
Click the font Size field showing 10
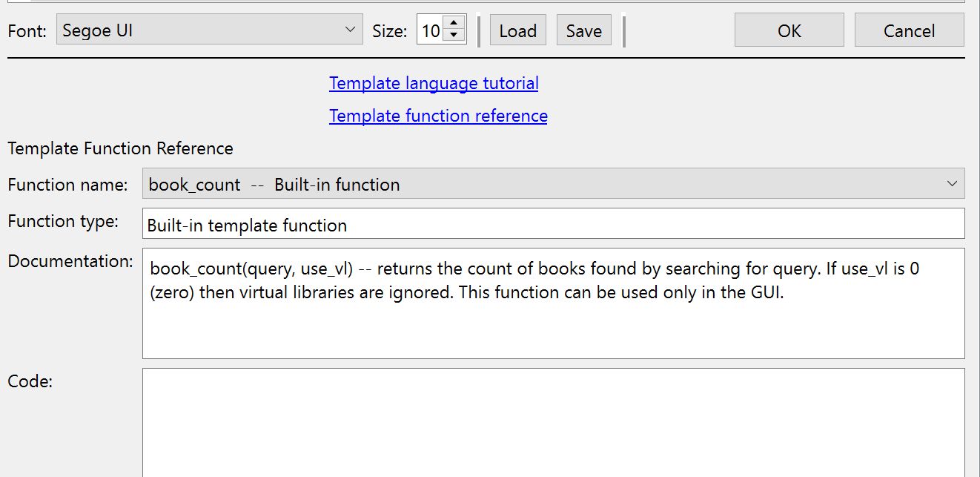(431, 30)
